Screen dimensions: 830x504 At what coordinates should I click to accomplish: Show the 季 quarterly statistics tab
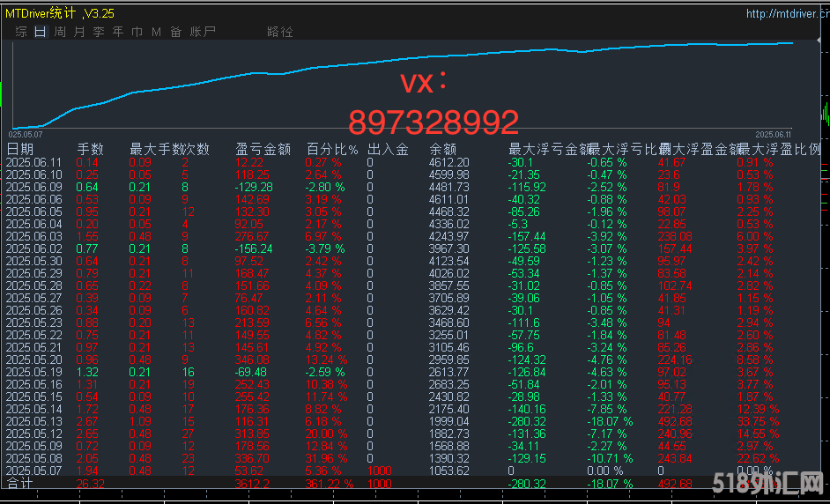pyautogui.click(x=99, y=32)
